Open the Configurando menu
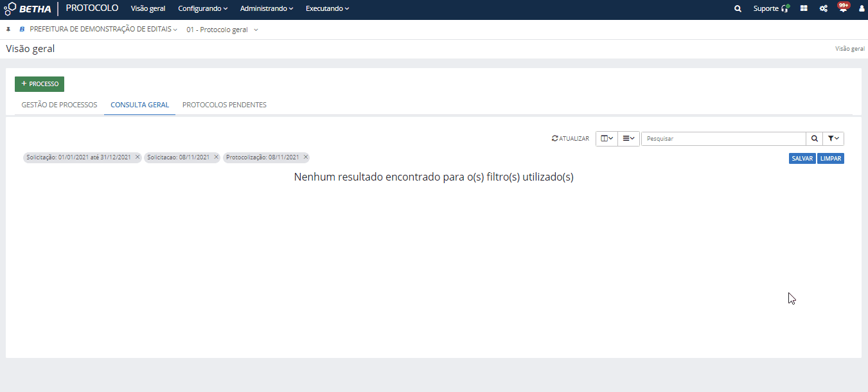Viewport: 868px width, 392px height. pyautogui.click(x=203, y=9)
